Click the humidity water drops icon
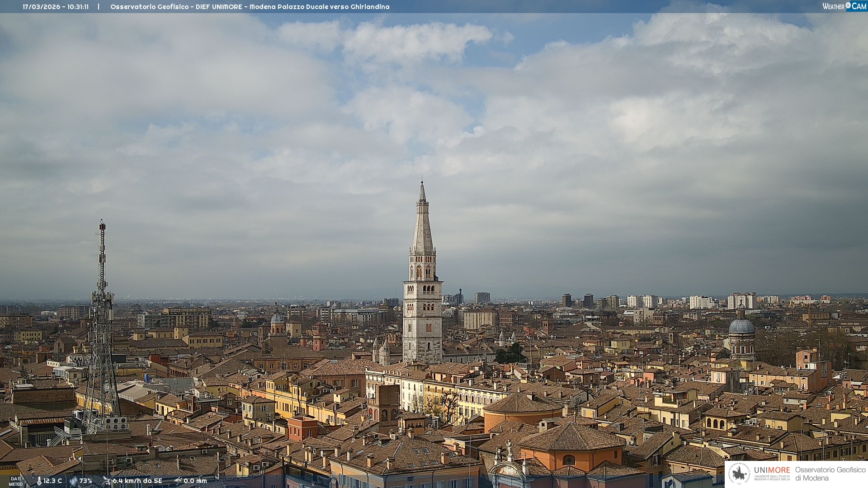Screen dimensions: 868x488 coord(73,481)
